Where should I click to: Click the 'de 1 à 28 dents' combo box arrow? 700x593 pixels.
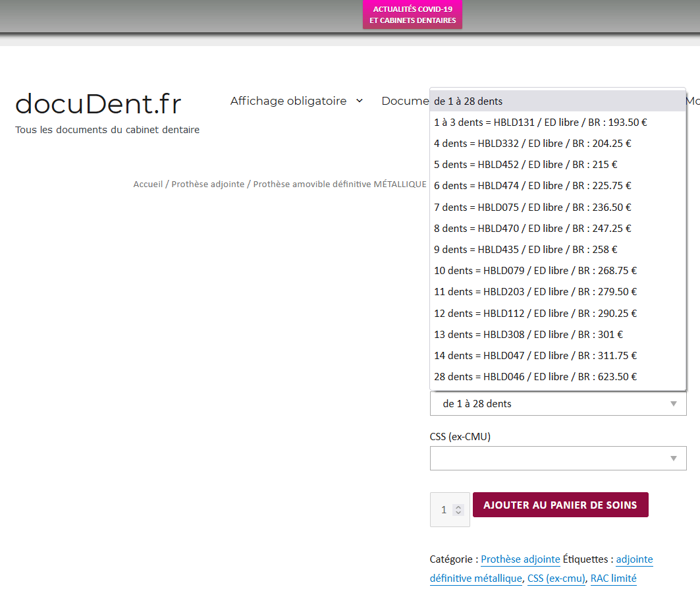click(673, 404)
